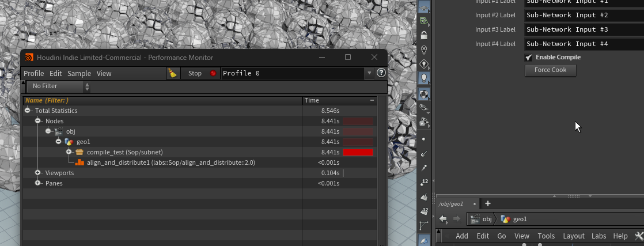Open the Profile menu in Performance Monitor
This screenshot has height=246, width=644.
point(33,74)
